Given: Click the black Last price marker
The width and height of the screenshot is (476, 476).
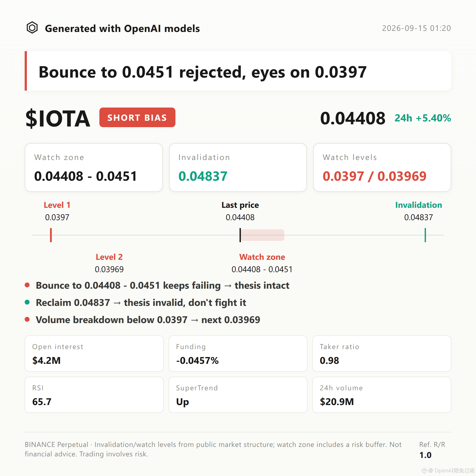Looking at the screenshot, I should [240, 235].
